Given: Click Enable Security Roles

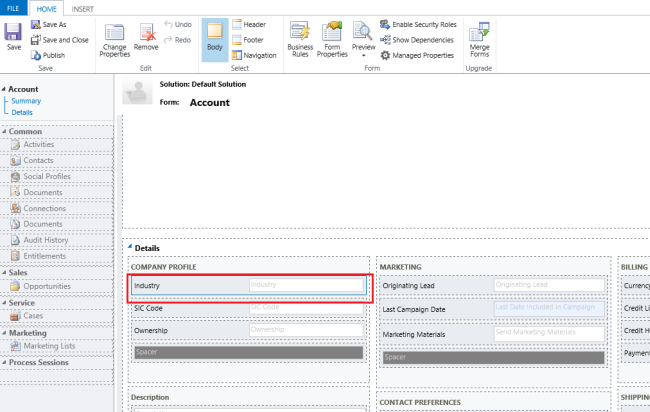Looking at the screenshot, I should [418, 24].
